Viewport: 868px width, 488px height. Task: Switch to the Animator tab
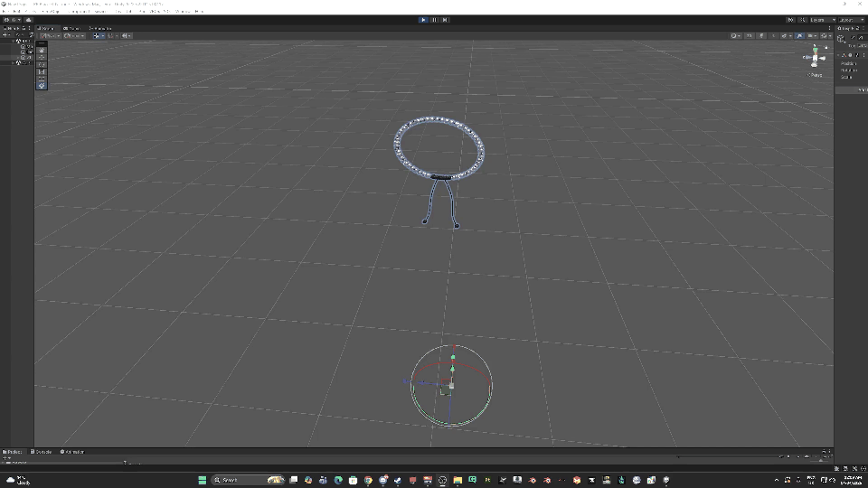[73, 452]
